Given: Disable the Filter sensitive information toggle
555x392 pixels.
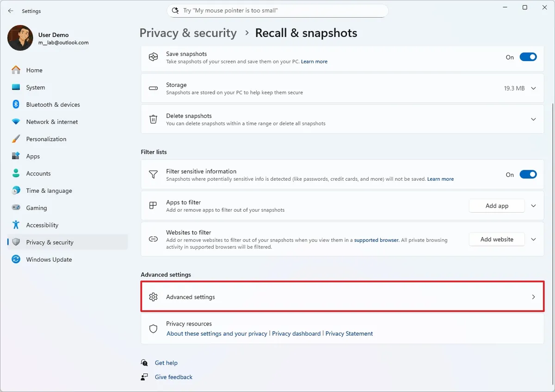Looking at the screenshot, I should pyautogui.click(x=528, y=174).
